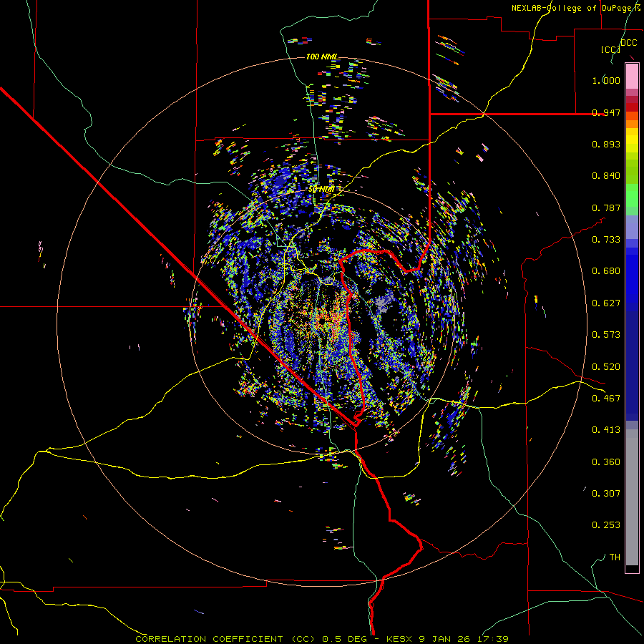This screenshot has height=644, width=644.
Task: Click the TH threshold label
Action: [x=615, y=557]
